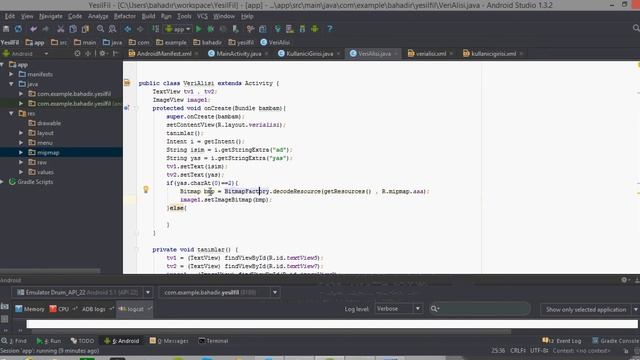The width and height of the screenshot is (640, 360).
Task: Navigate Back with blue arrow icon
Action: [128, 29]
